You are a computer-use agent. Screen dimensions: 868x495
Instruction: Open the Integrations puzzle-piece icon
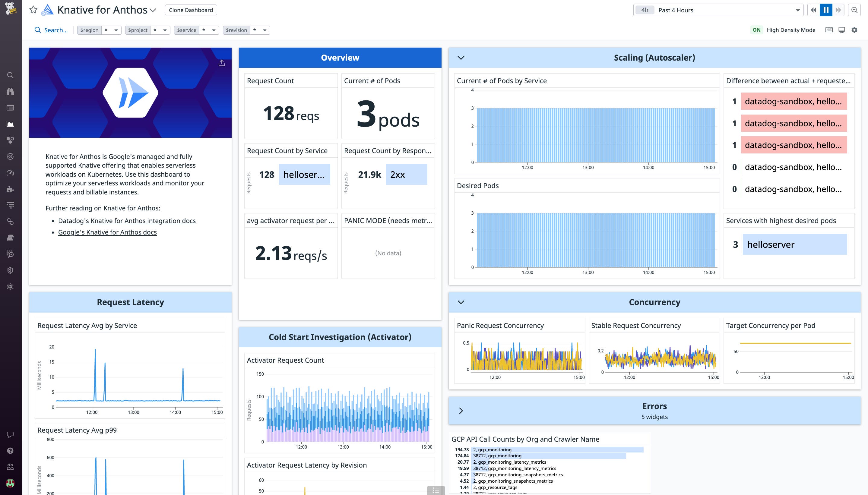click(10, 189)
